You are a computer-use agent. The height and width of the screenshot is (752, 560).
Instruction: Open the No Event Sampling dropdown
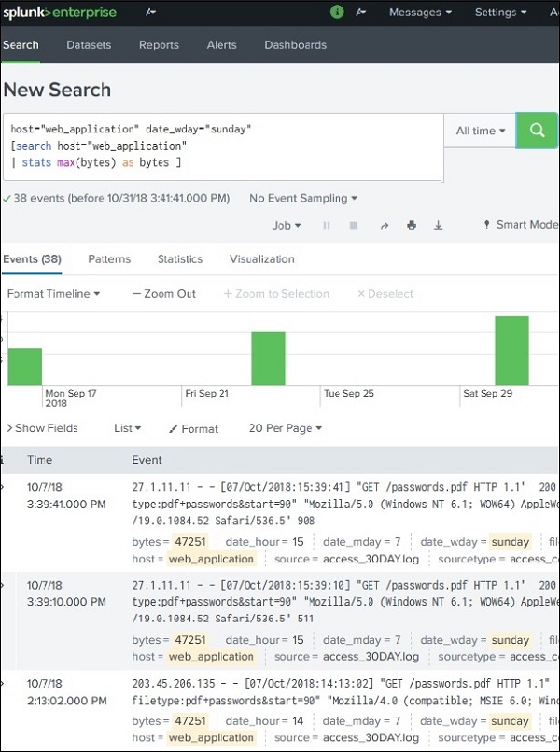[x=301, y=198]
